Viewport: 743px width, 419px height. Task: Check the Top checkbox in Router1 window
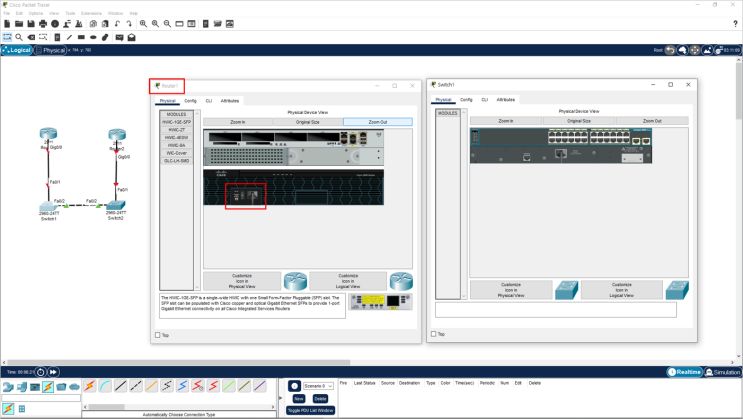[x=158, y=335]
